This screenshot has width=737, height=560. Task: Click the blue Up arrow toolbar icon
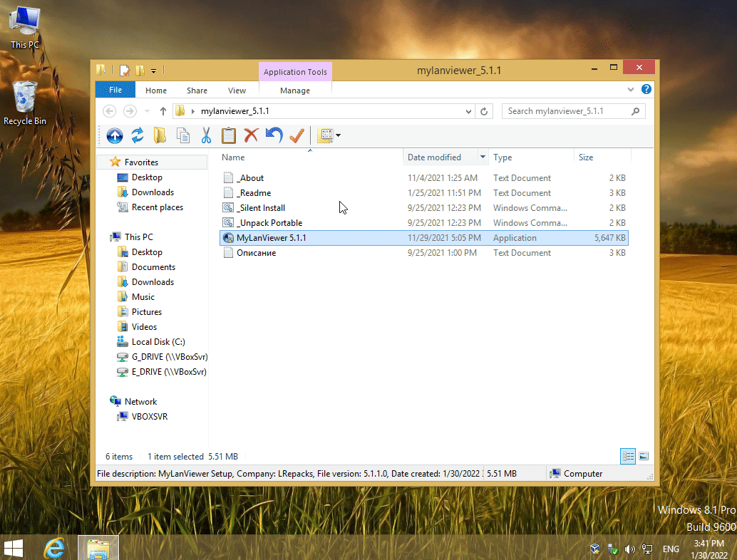click(x=115, y=136)
